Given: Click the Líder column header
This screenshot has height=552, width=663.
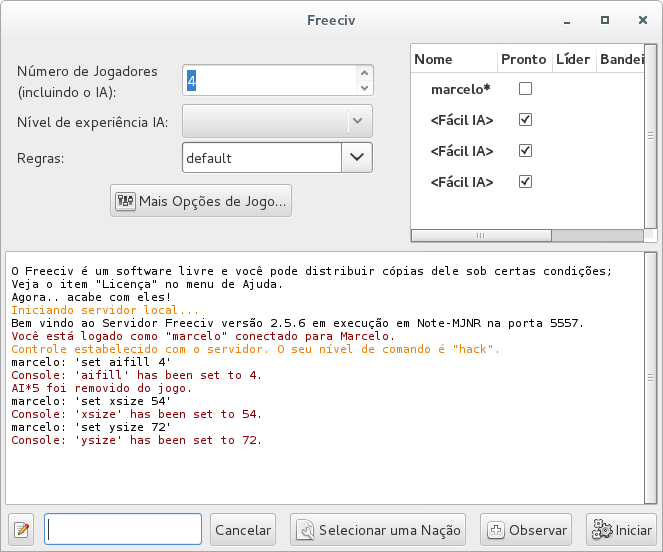Looking at the screenshot, I should click(x=573, y=59).
